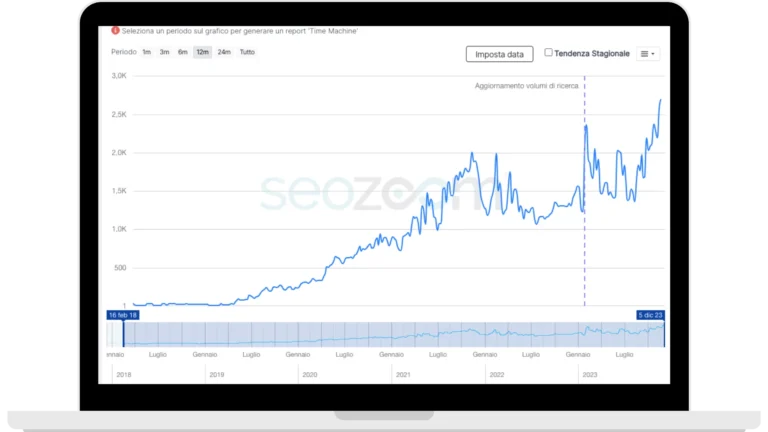The height and width of the screenshot is (432, 768).
Task: Click the Aggiornamento volumi di ricerca label
Action: (x=527, y=86)
